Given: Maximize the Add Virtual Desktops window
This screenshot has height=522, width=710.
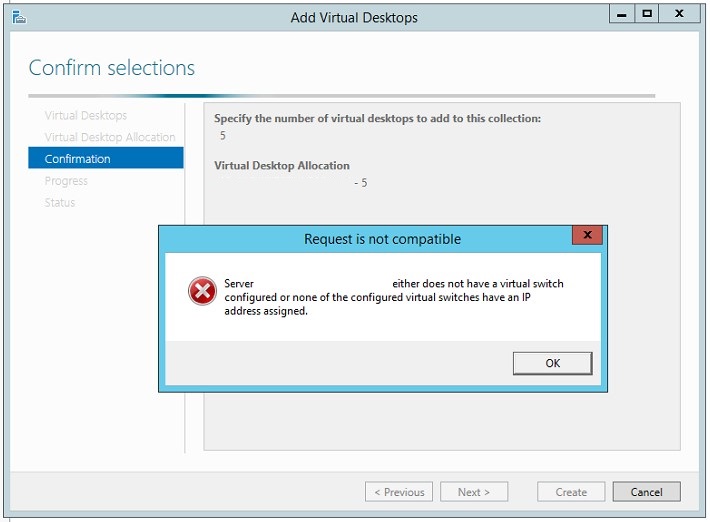Looking at the screenshot, I should 647,14.
